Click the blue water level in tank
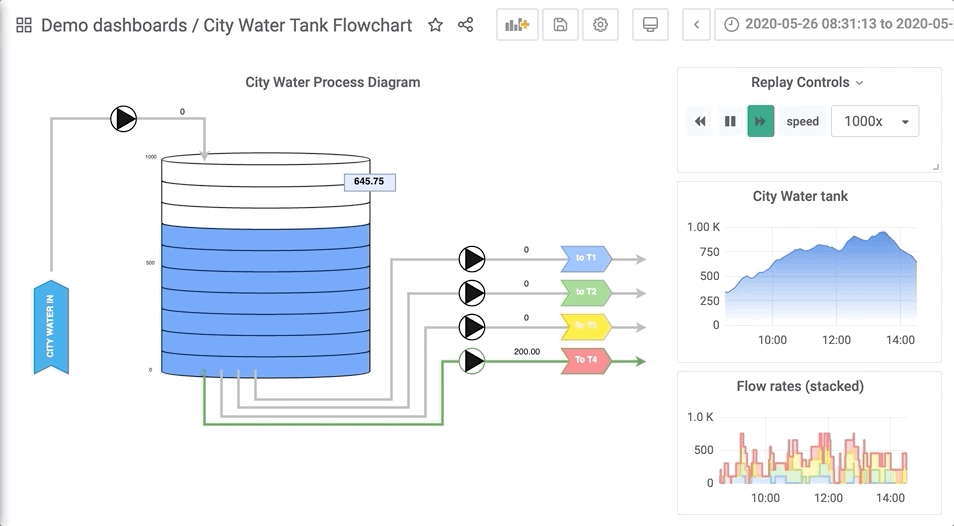 (x=266, y=299)
